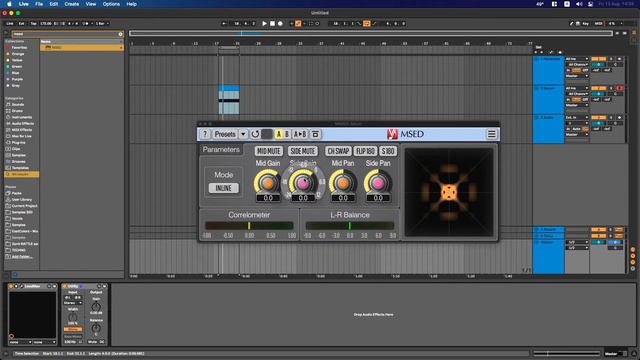
Task: Open the Live menu in menu bar
Action: [24, 4]
